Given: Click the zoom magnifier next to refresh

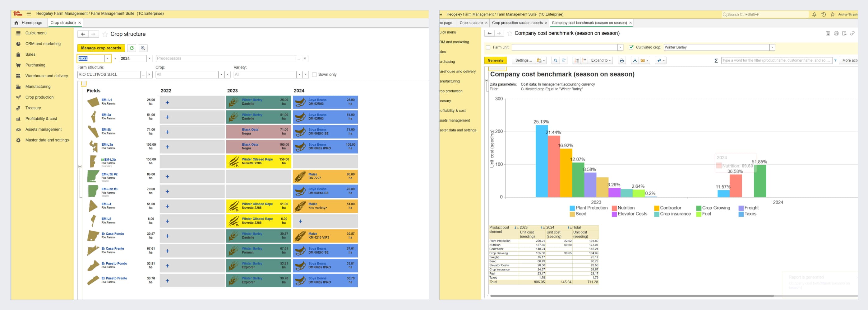Looking at the screenshot, I should (143, 48).
